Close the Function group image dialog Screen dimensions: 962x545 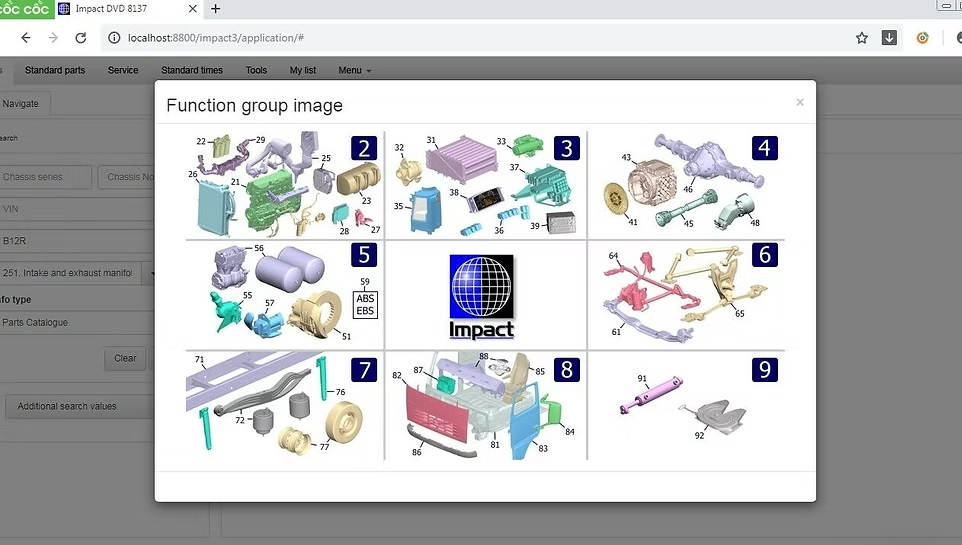(x=799, y=102)
